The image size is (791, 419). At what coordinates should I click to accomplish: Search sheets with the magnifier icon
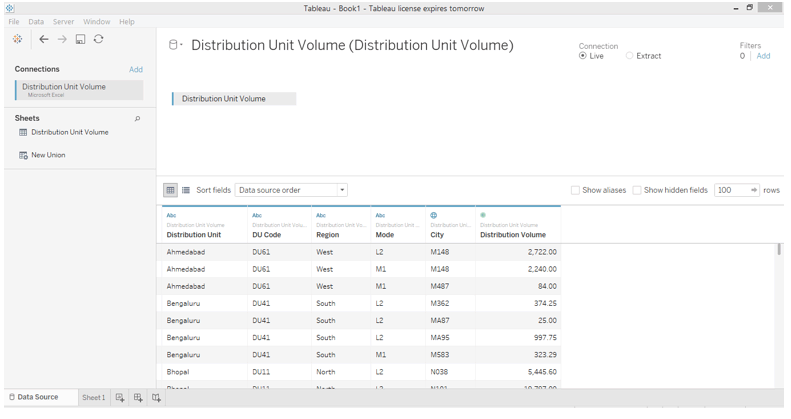pos(137,118)
